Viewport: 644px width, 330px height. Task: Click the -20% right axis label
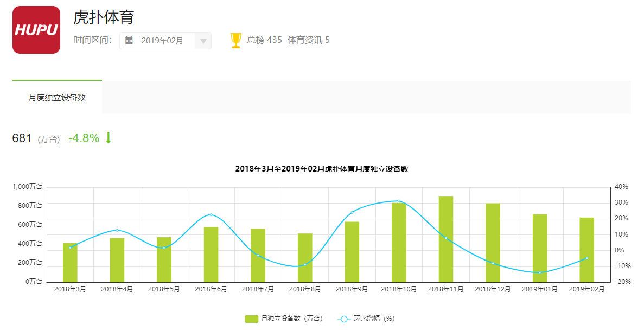(x=622, y=282)
